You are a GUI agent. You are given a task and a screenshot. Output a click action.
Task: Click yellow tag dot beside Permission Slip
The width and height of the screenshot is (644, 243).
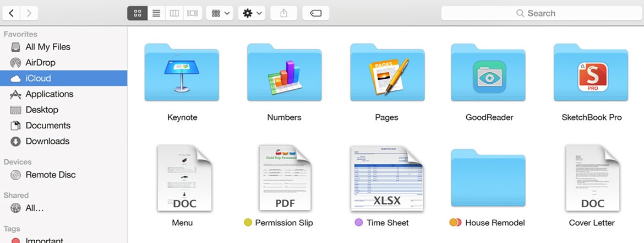248,223
